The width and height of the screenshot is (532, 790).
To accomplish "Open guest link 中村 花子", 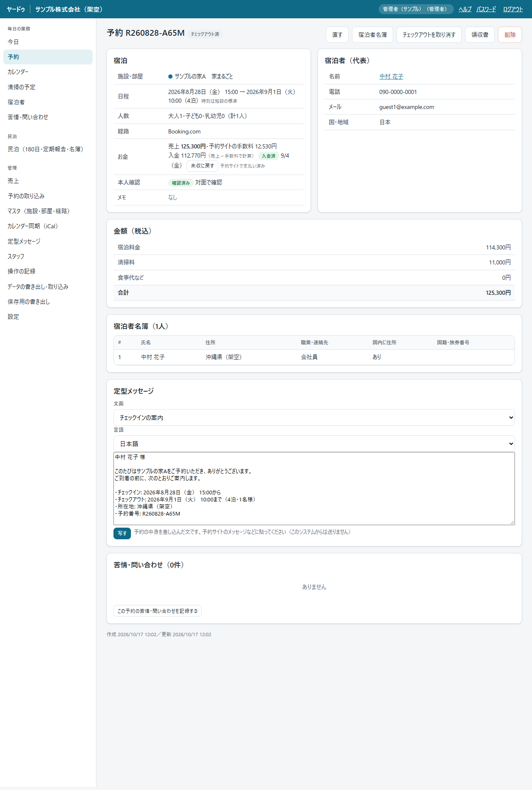I will tap(391, 77).
